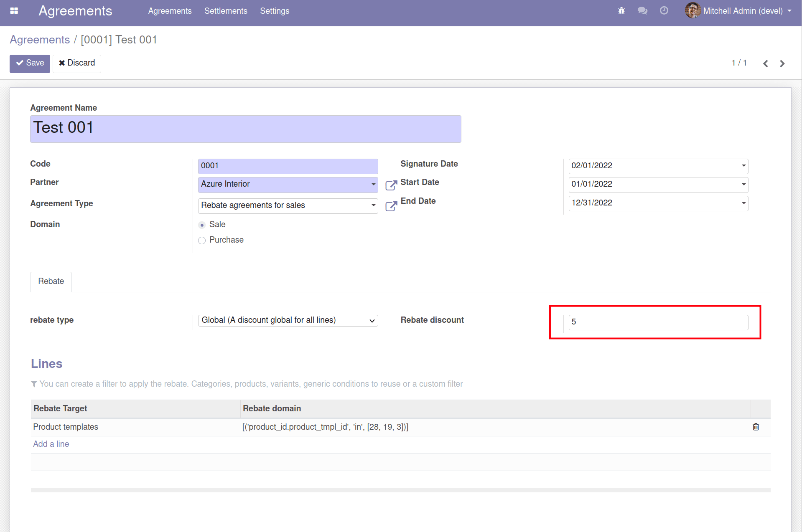
Task: Open the Settlements menu
Action: (226, 11)
